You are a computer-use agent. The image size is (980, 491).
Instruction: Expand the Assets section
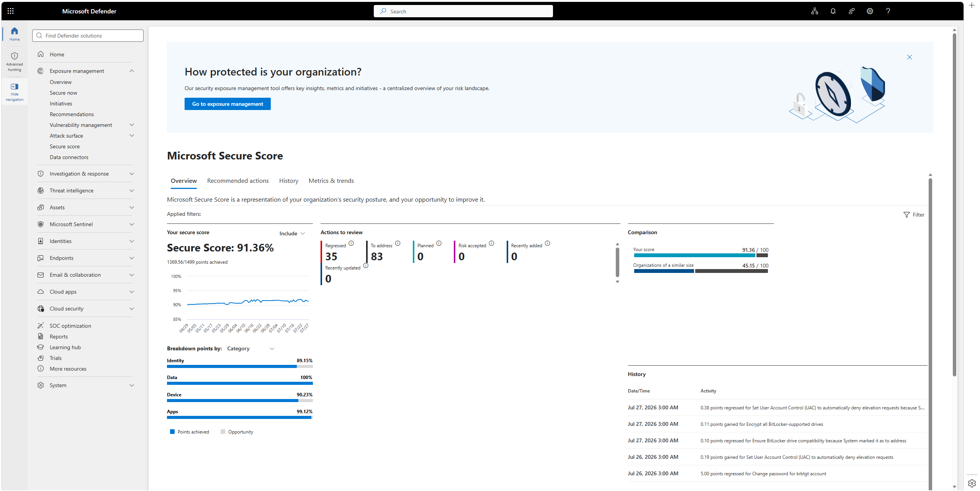click(x=132, y=207)
